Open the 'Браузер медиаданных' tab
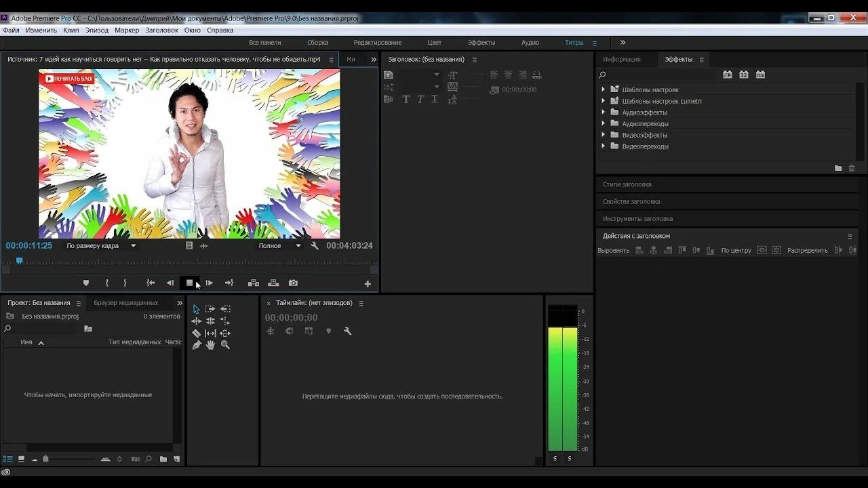Image resolution: width=868 pixels, height=488 pixels. pyautogui.click(x=126, y=303)
